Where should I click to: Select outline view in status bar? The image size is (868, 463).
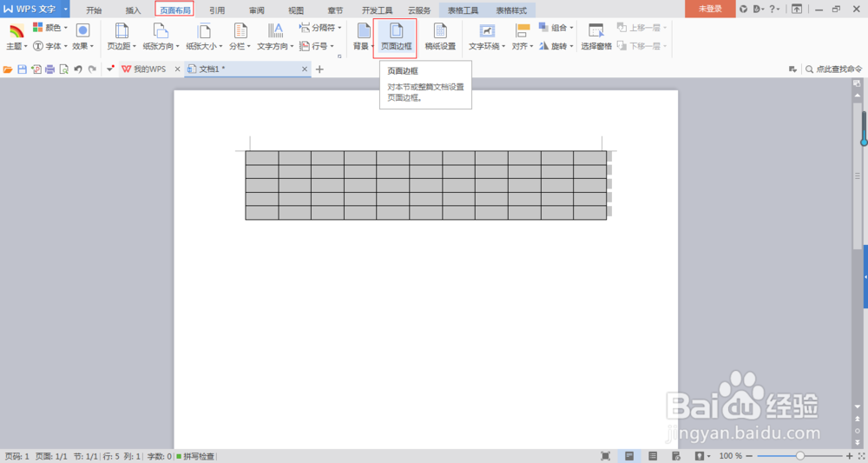(653, 456)
